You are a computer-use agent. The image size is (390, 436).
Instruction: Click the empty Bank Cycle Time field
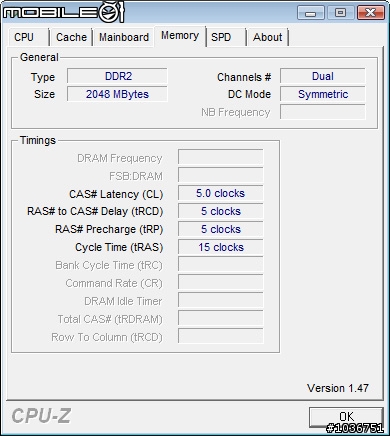tap(221, 265)
